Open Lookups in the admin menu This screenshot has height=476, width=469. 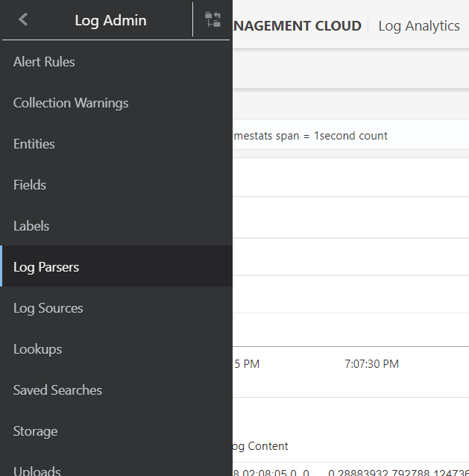coord(37,349)
